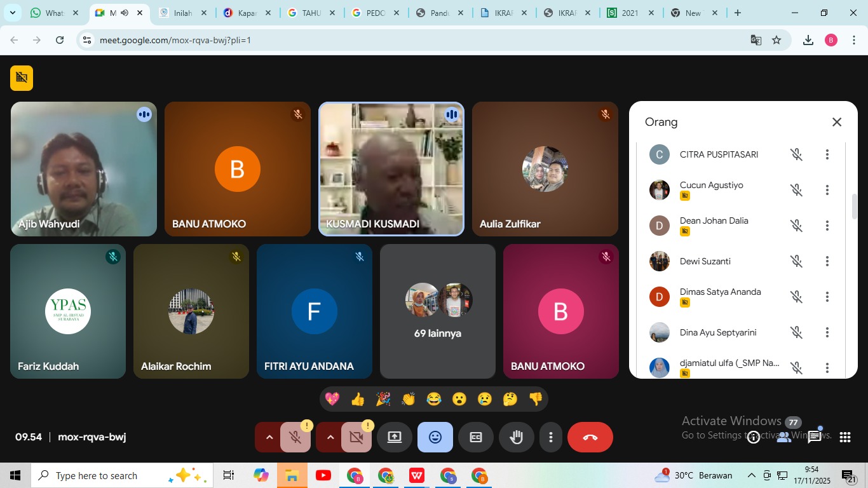Screen dimensions: 868x488
Task: Raise hand using the hand icon
Action: pyautogui.click(x=516, y=437)
